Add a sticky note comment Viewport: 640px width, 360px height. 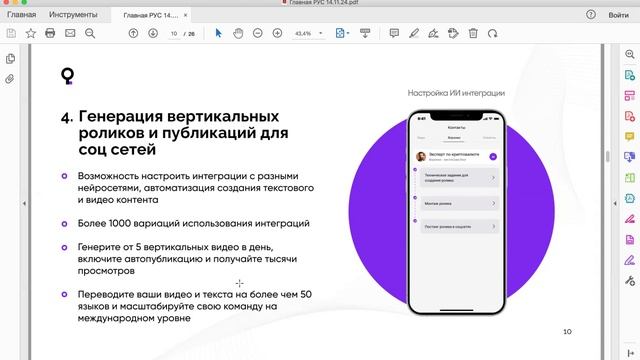pos(394,33)
